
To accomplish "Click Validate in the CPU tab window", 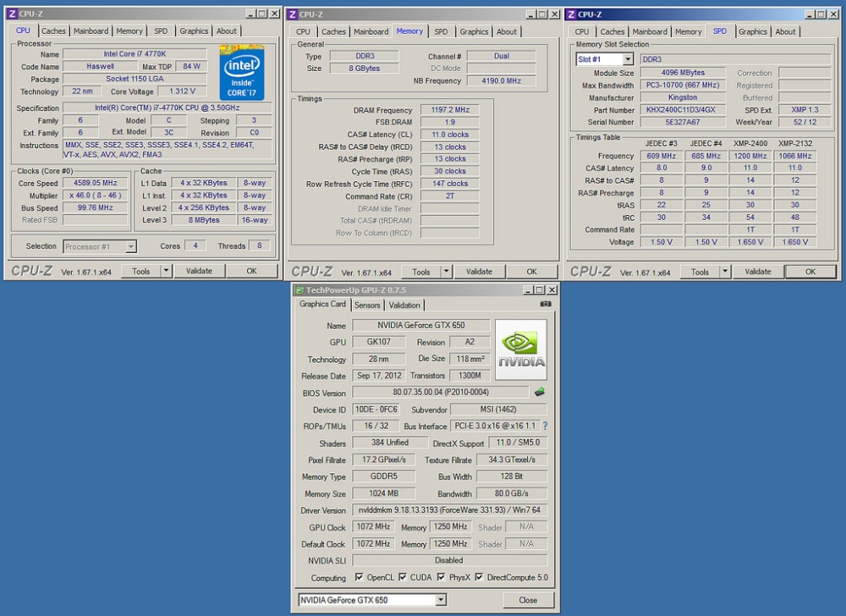I will [x=199, y=271].
